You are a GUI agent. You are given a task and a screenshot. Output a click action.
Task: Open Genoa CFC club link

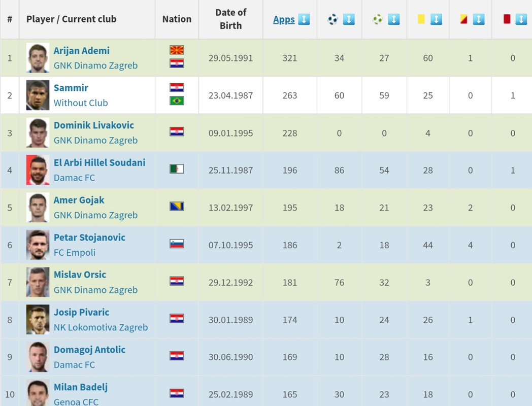coord(76,402)
